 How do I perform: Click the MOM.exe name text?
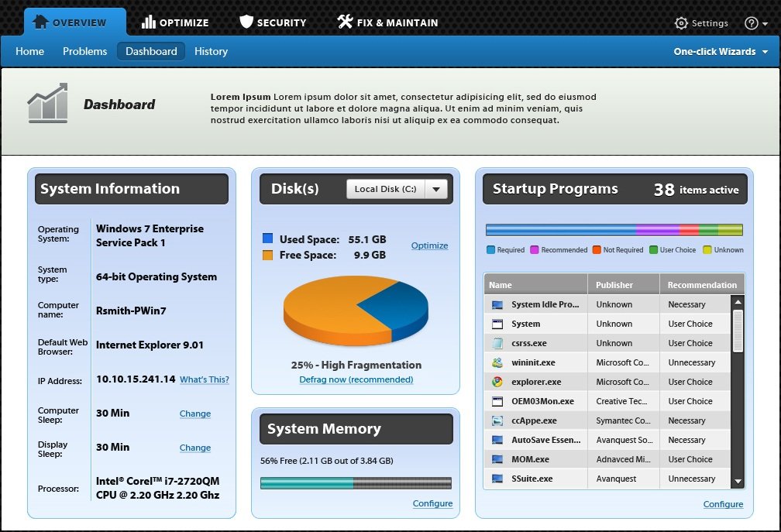(x=530, y=459)
